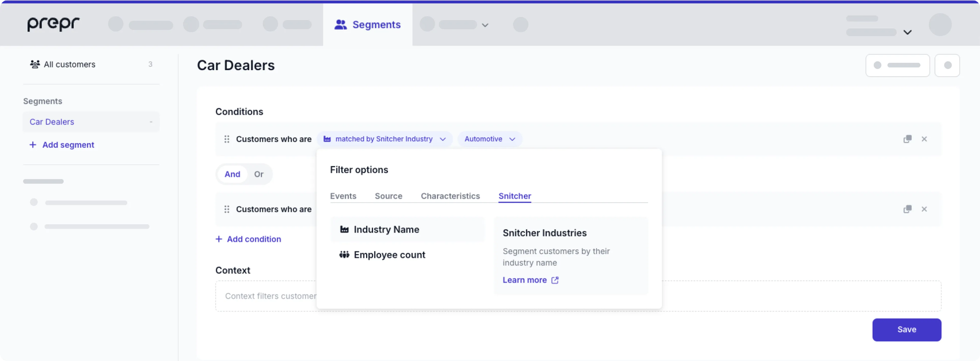Image resolution: width=980 pixels, height=361 pixels.
Task: Click Add condition
Action: click(x=248, y=239)
